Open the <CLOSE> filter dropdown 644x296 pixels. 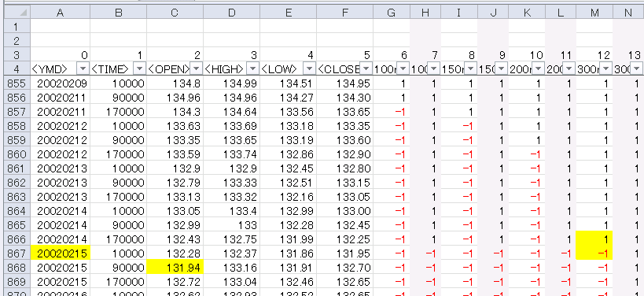[366, 68]
